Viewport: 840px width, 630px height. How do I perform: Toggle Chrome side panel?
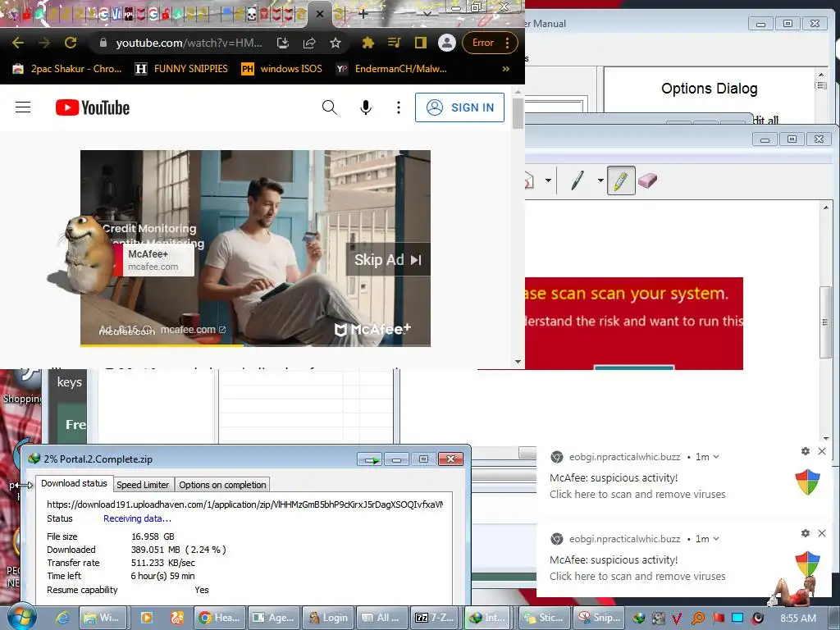point(421,43)
